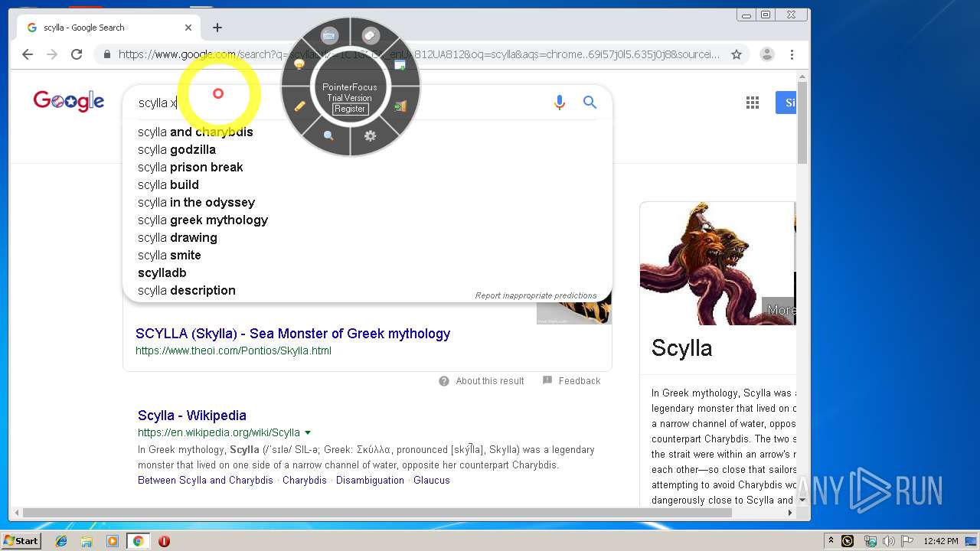This screenshot has height=551, width=980.
Task: Bookmark this page with the star icon
Action: click(737, 54)
